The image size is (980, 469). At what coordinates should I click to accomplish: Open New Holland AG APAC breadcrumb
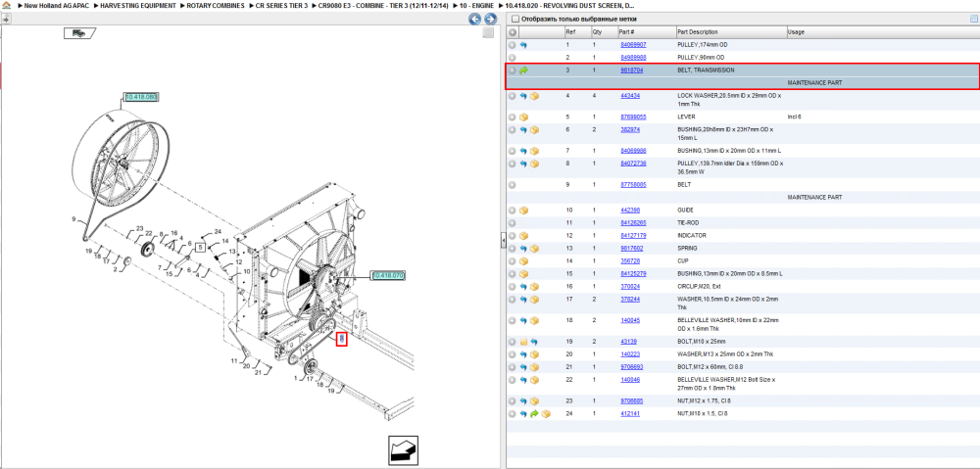(x=55, y=5)
